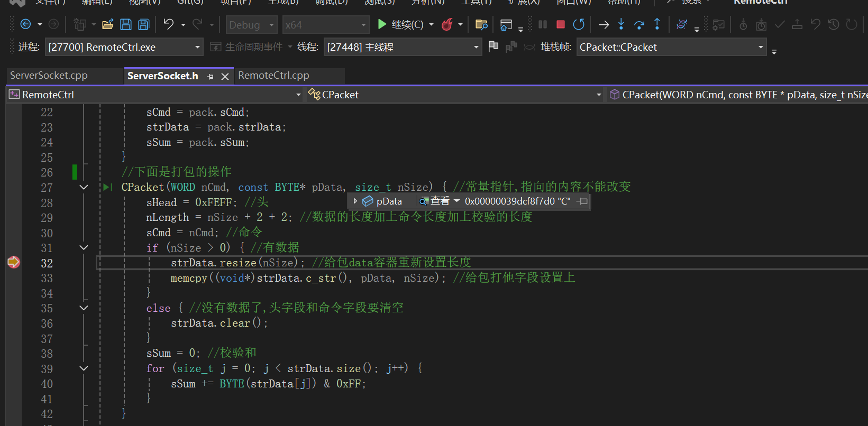Click the Step Into down-arrow icon
This screenshot has height=426, width=868.
coord(622,24)
